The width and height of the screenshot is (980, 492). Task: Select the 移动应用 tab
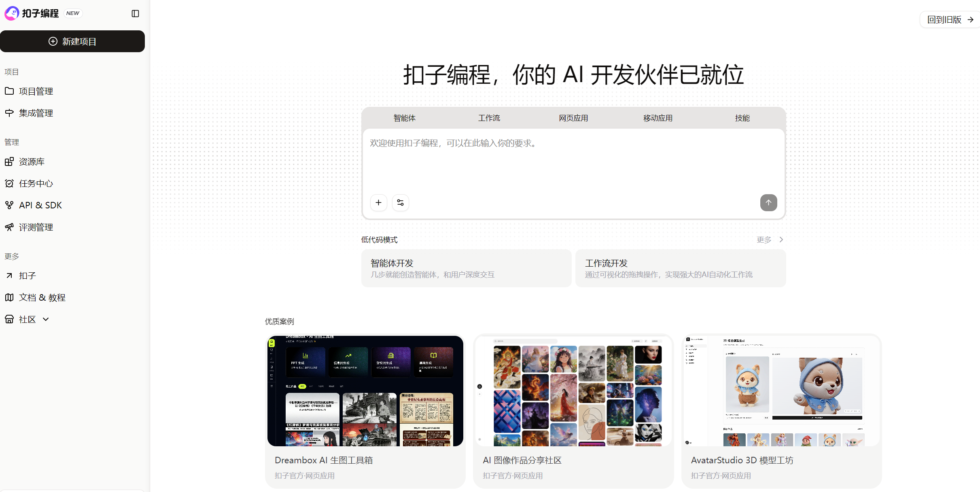pyautogui.click(x=658, y=118)
